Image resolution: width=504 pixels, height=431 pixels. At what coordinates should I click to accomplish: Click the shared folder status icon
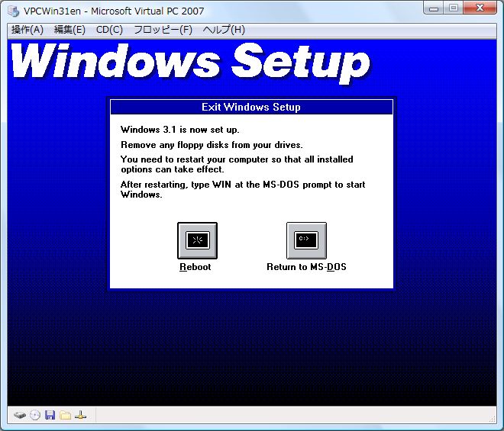(x=66, y=415)
